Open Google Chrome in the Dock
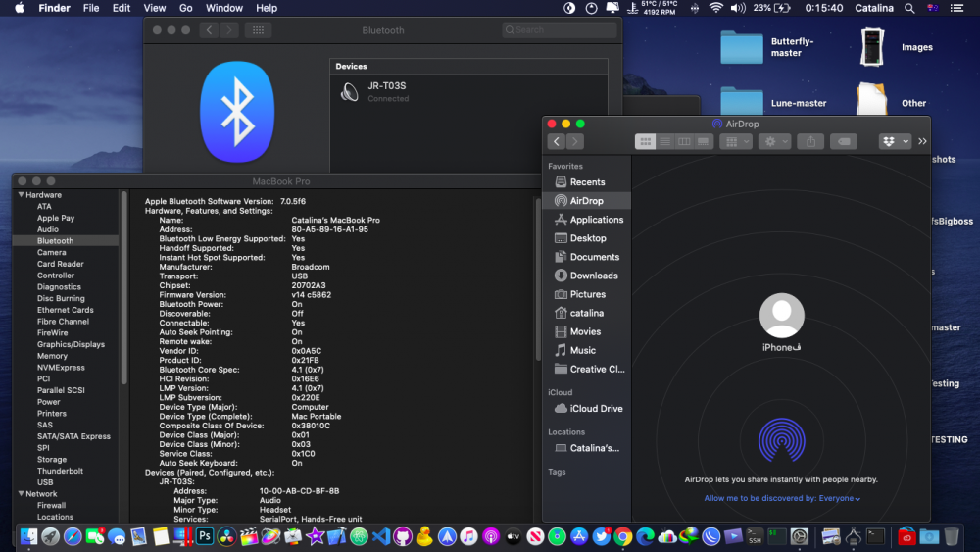 (x=622, y=536)
